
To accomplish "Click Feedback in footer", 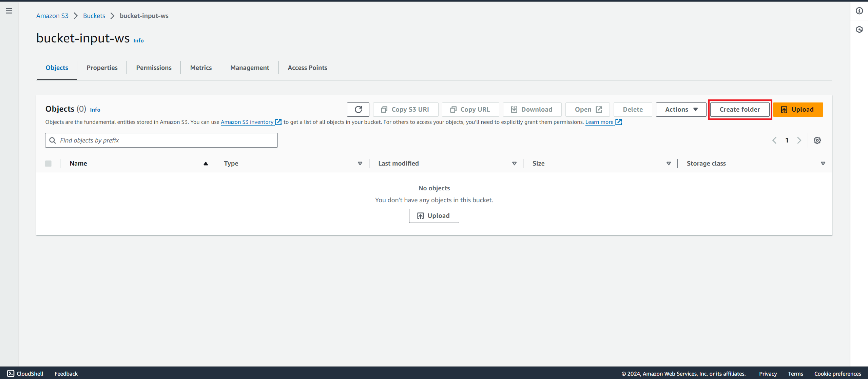I will [x=66, y=374].
